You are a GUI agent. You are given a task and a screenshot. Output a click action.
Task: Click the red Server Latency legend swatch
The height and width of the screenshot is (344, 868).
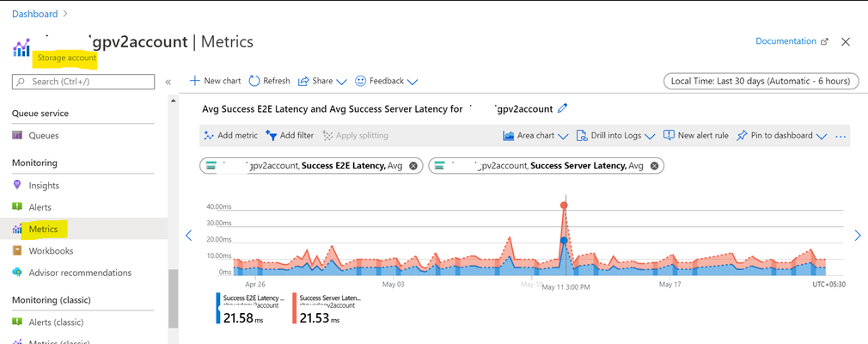294,308
